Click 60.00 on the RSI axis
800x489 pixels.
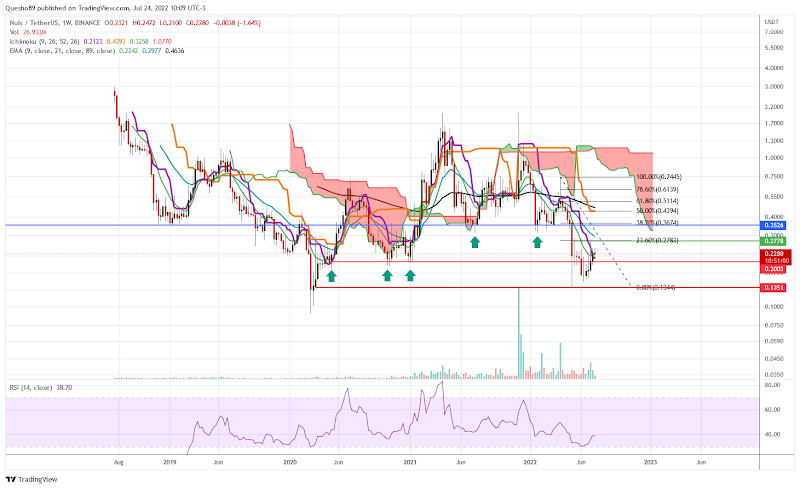tap(773, 410)
